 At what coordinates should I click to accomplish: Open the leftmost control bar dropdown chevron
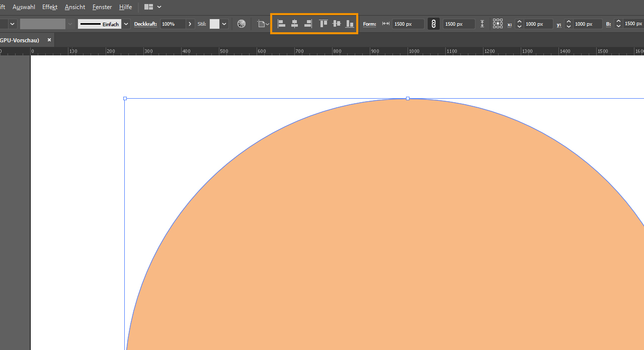13,24
